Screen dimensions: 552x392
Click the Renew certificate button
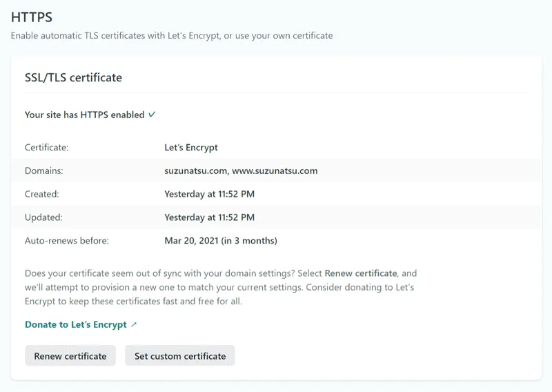(x=70, y=355)
